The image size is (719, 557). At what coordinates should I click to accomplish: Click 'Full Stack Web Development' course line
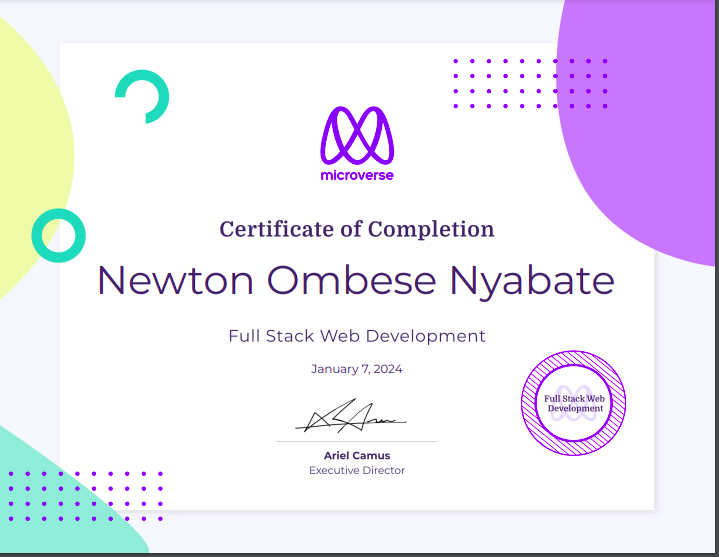[357, 336]
